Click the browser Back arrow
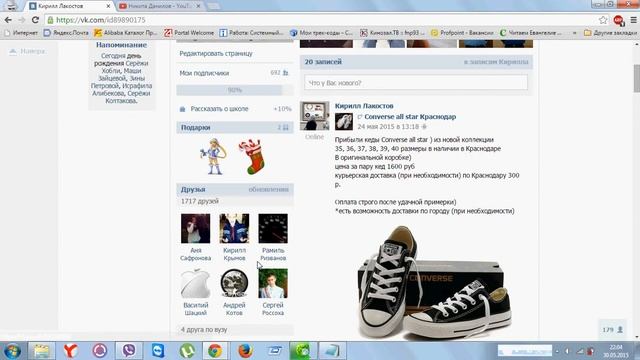The image size is (640, 360). pos(8,20)
